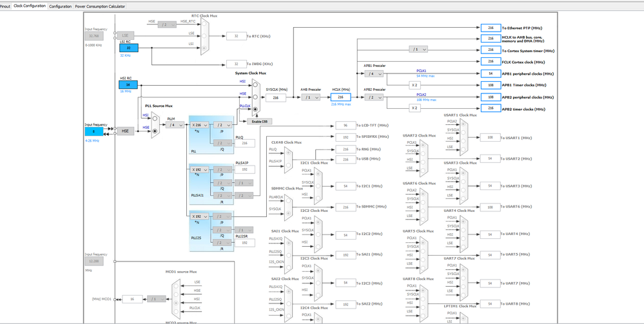Screen dimensions: 644x324
Task: Open the main PLL X216 multiplier dropdown
Action: coord(200,125)
